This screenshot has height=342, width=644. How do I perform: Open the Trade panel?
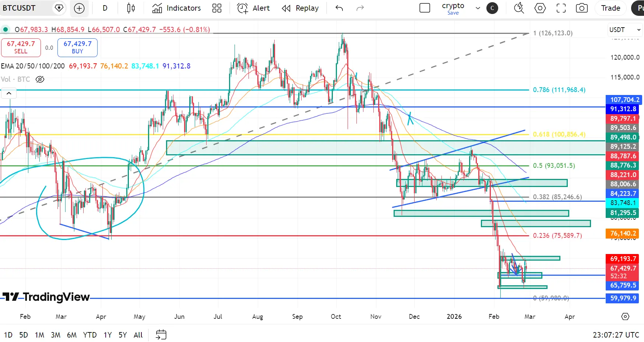tap(610, 8)
